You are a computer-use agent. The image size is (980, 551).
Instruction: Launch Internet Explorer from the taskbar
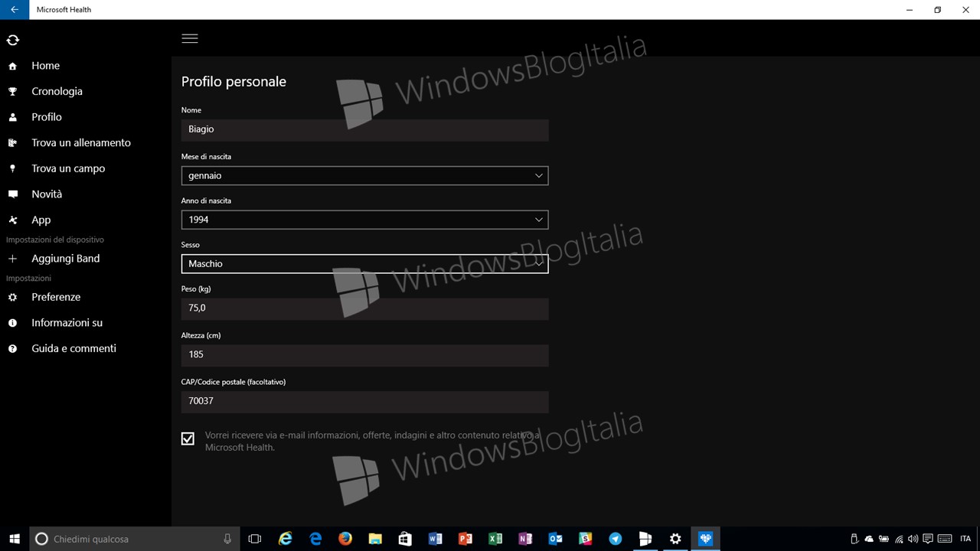[x=285, y=539]
